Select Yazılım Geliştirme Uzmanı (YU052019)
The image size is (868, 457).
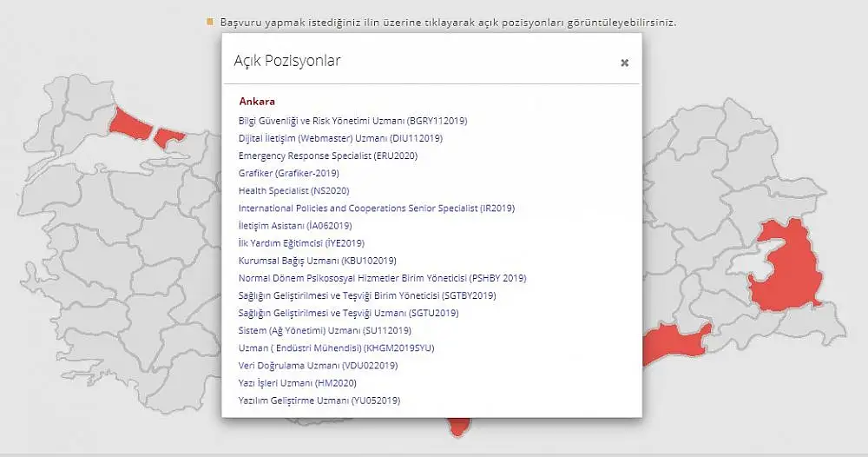pyautogui.click(x=319, y=401)
